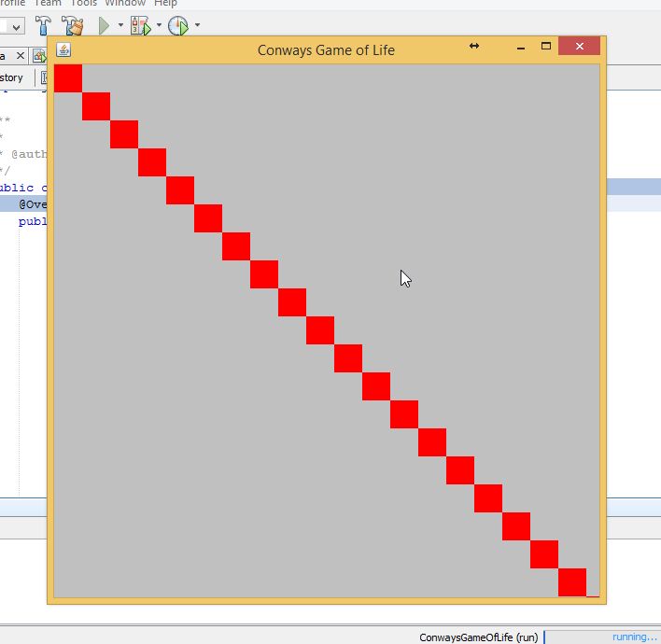Switch to the History editor view
This screenshot has width=661, height=644.
[11, 78]
